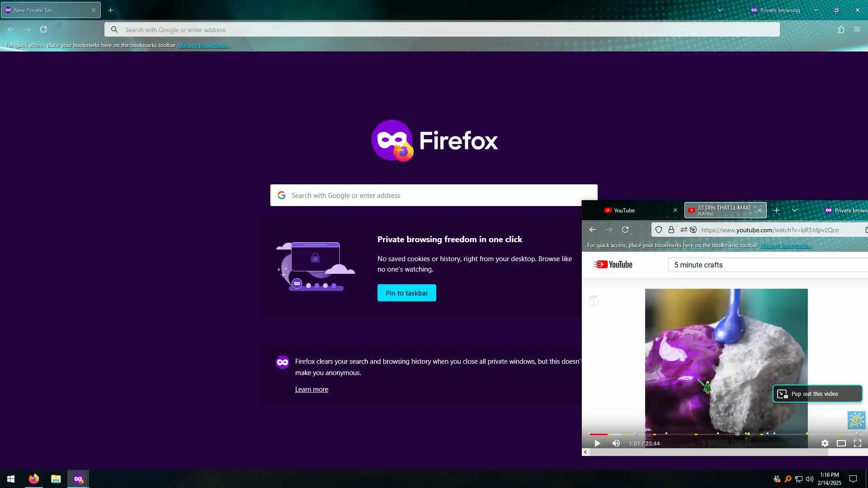The image size is (868, 488).
Task: Toggle Pop out this video picture-in-picture
Action: coord(817,394)
